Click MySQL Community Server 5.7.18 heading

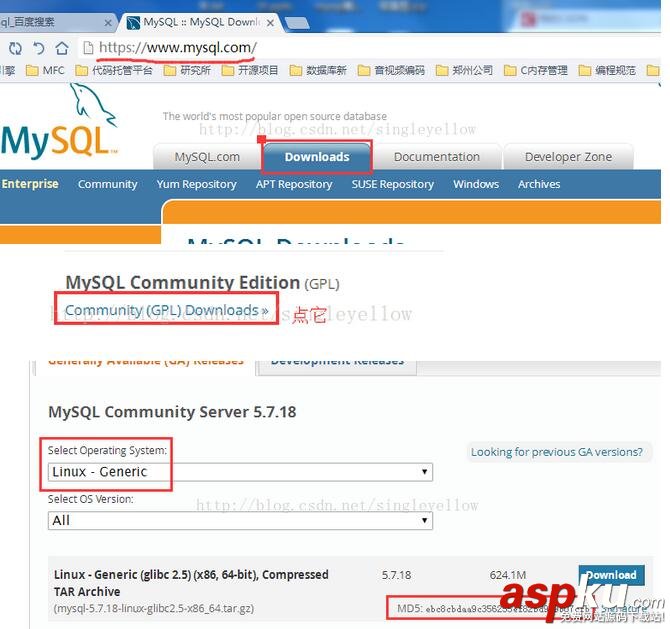pyautogui.click(x=172, y=412)
